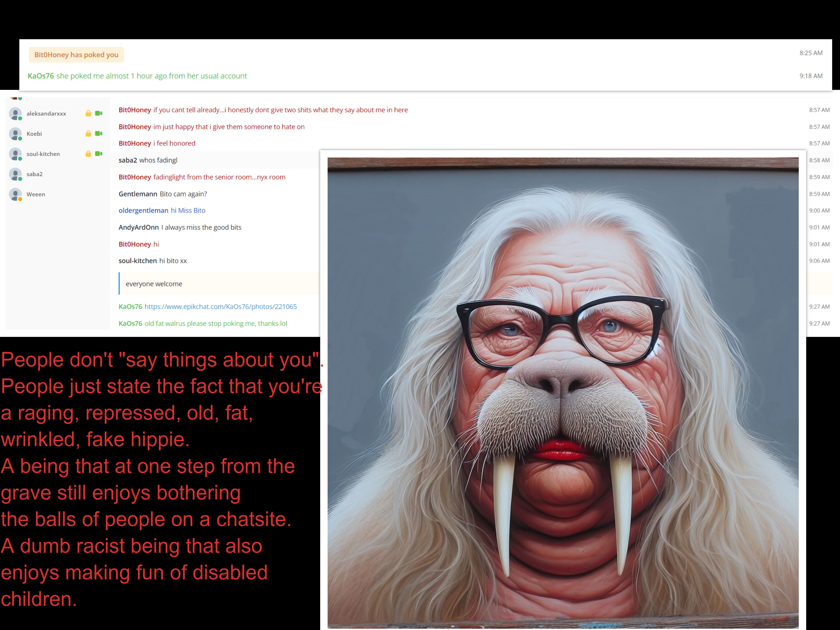Screen dimensions: 840x630
Task: Select user soul-kitchen in the sidebar list
Action: [43, 154]
